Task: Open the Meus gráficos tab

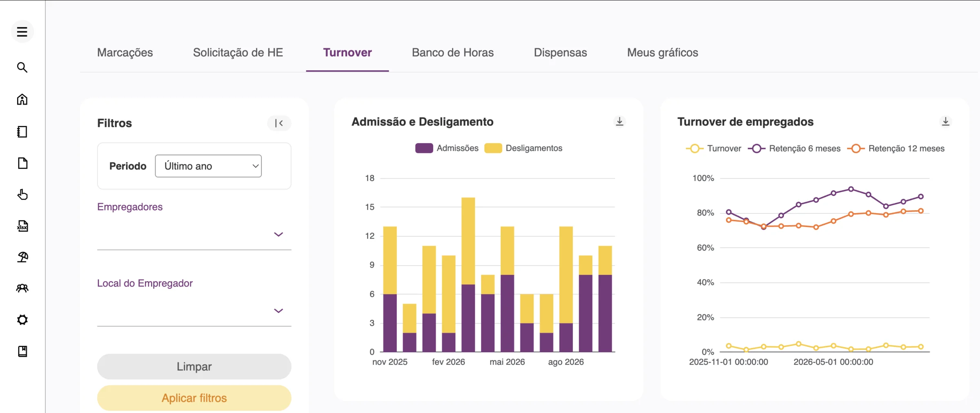Action: coord(663,53)
